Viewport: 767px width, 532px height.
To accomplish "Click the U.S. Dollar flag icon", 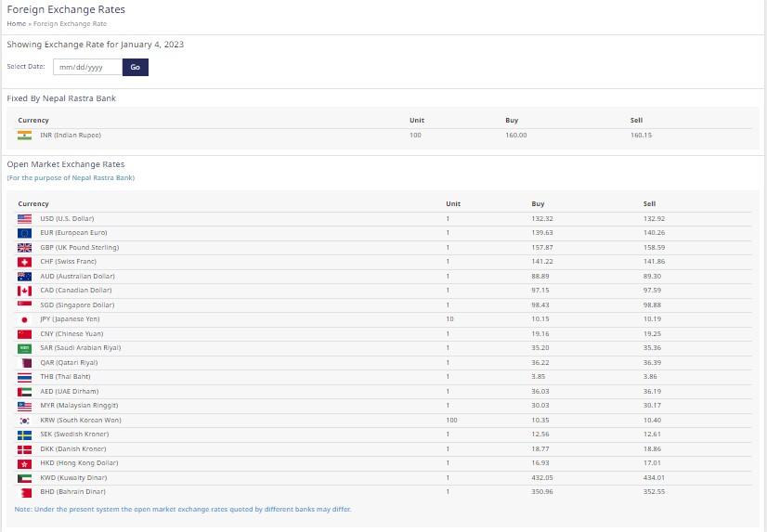I will (24, 218).
